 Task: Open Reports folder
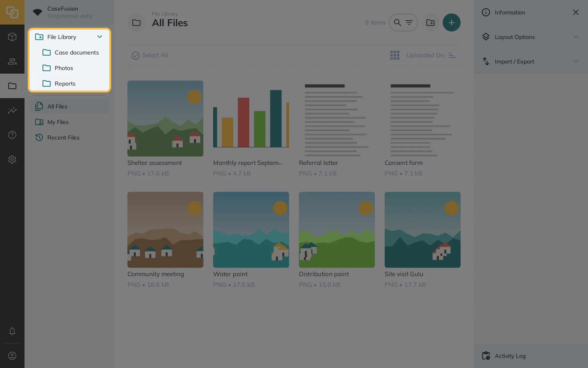click(69, 83)
